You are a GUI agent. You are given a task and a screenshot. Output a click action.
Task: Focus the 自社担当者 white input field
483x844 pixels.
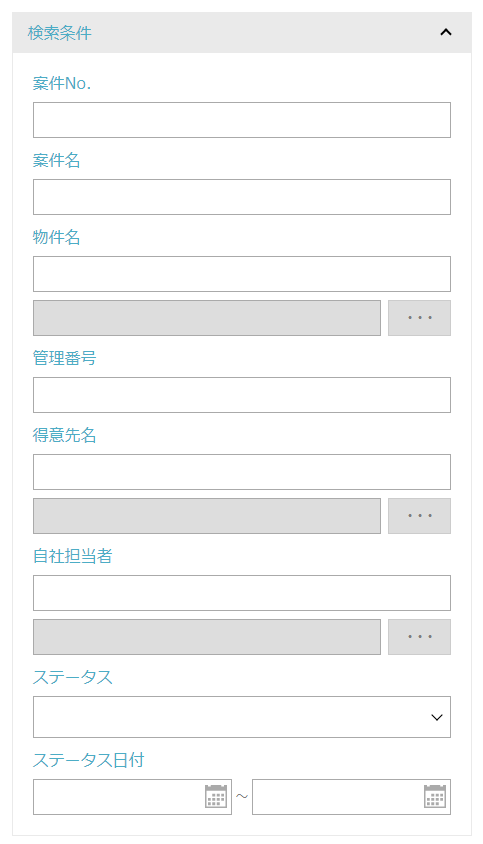point(242,593)
